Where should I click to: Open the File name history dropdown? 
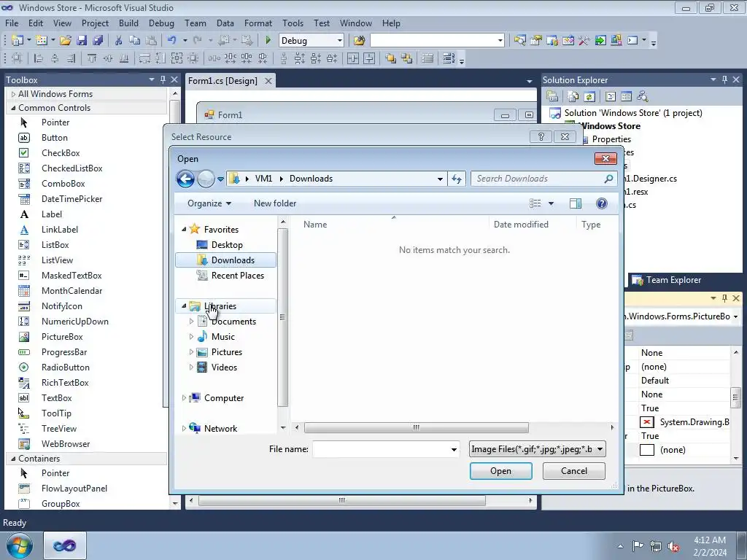[x=454, y=449]
